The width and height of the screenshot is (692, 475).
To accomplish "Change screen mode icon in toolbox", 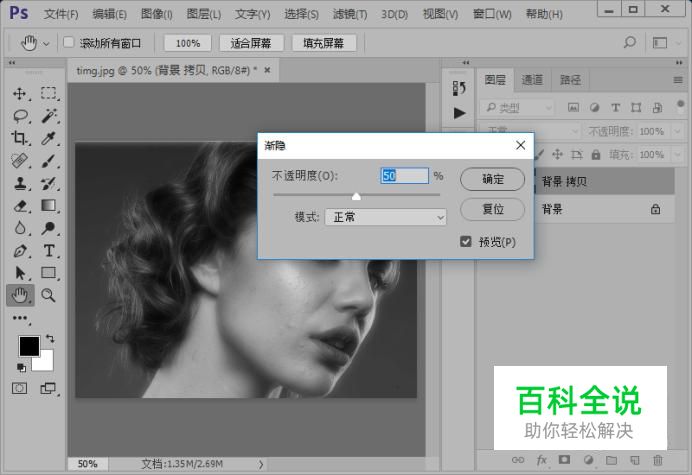I will coord(48,388).
